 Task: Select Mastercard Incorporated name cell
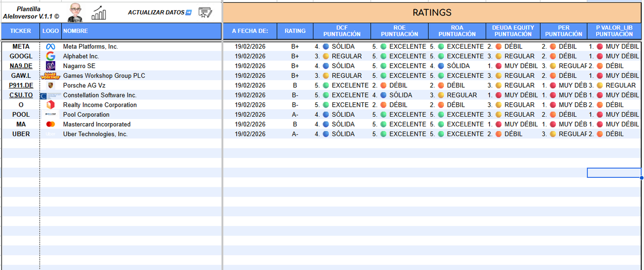pos(141,124)
